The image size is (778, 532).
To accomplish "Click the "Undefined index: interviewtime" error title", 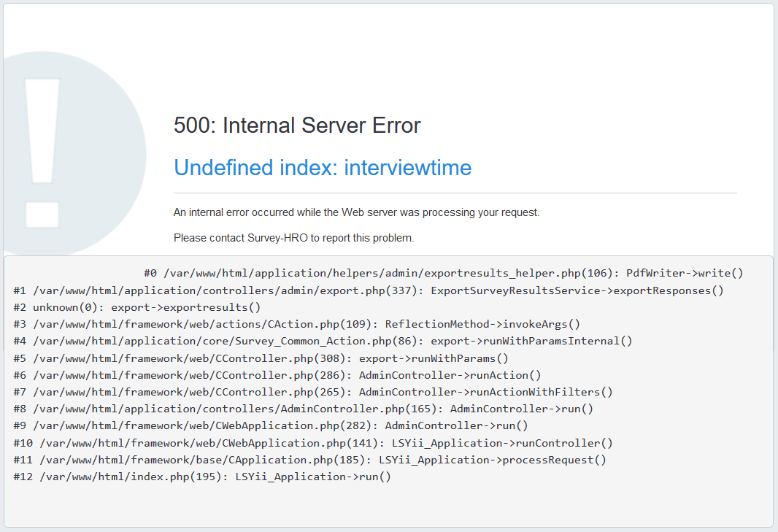I will [x=323, y=168].
